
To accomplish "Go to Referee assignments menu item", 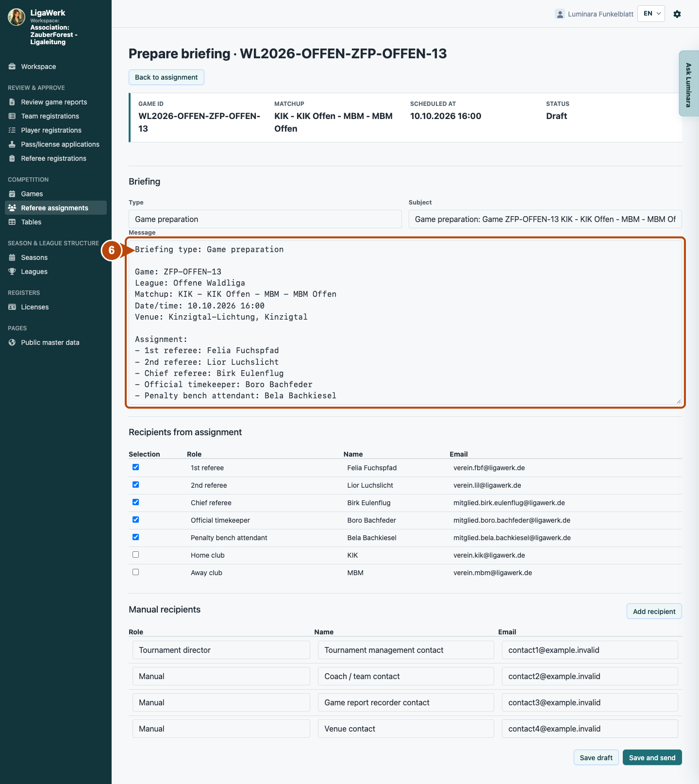I will 56,208.
